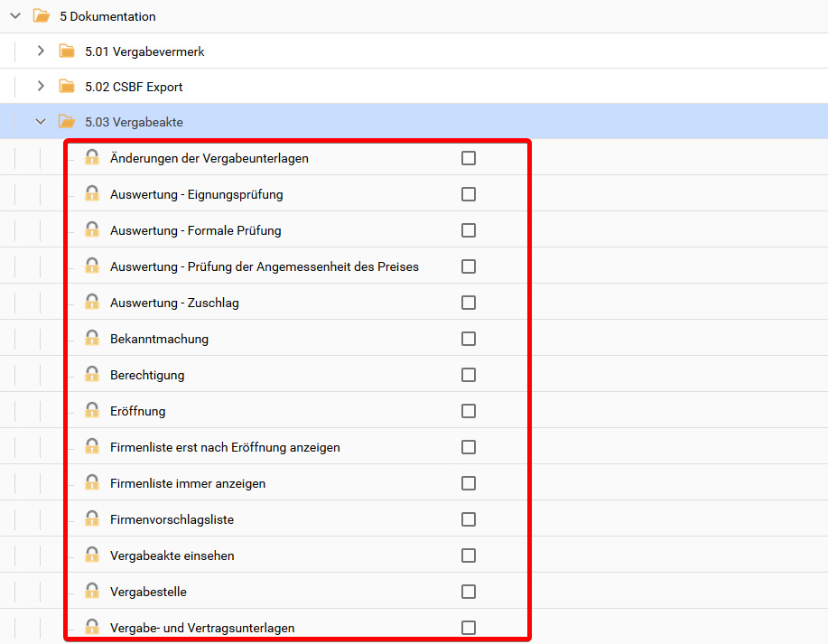
Task: Select the Eröffnung text
Action: click(138, 411)
